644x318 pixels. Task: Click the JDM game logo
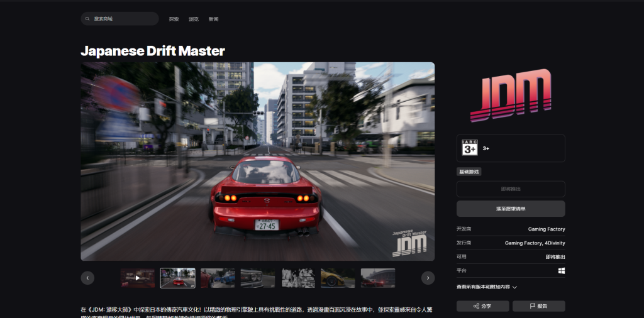click(x=511, y=95)
